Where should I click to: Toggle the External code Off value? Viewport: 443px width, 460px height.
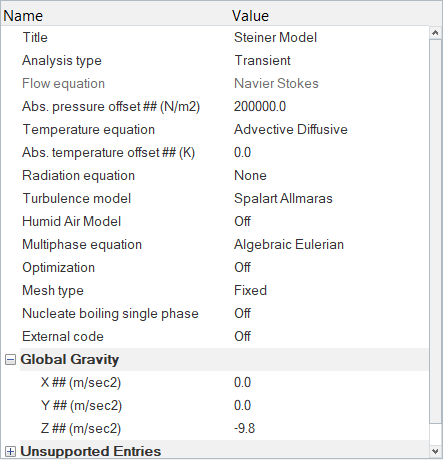242,336
